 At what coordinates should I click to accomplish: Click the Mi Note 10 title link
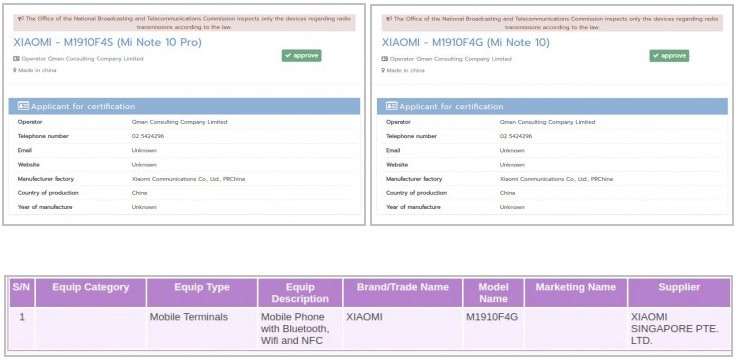465,43
